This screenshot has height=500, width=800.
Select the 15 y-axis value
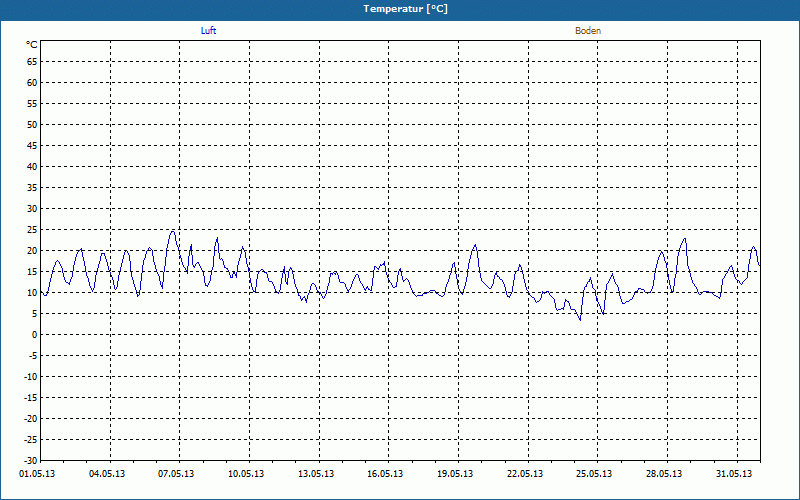(32, 272)
